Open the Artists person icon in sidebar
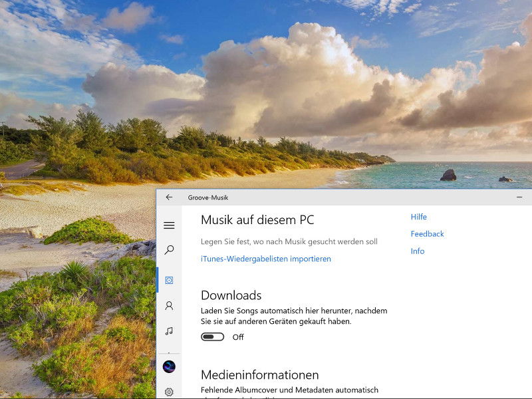 [x=169, y=306]
